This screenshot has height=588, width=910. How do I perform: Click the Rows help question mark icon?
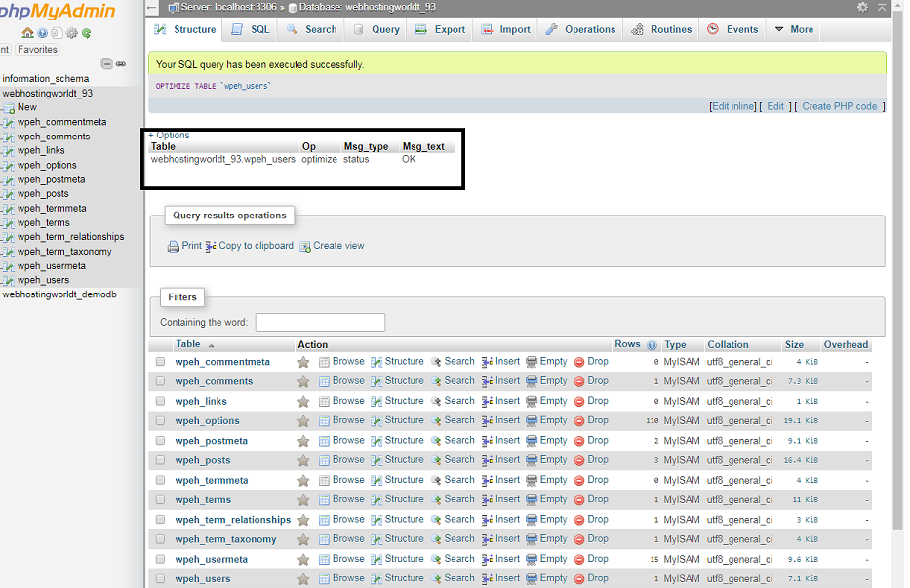pos(652,345)
